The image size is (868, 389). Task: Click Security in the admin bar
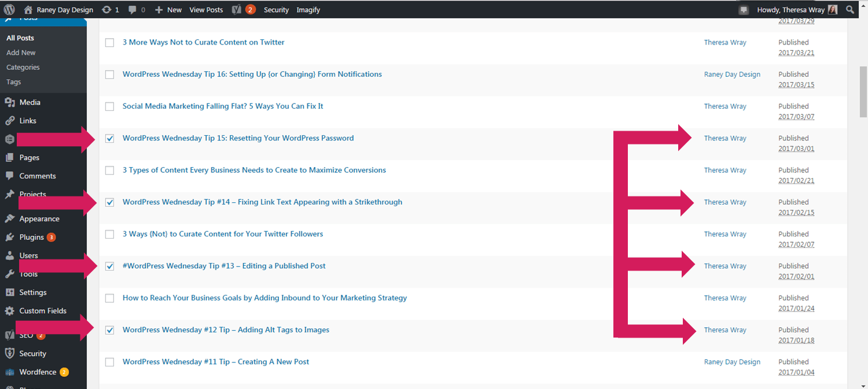pos(276,10)
